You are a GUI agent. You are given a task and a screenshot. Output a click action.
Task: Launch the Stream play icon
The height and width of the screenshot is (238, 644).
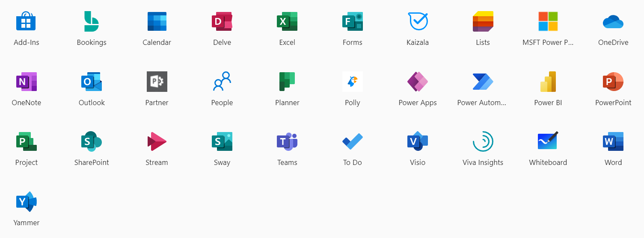tap(157, 141)
